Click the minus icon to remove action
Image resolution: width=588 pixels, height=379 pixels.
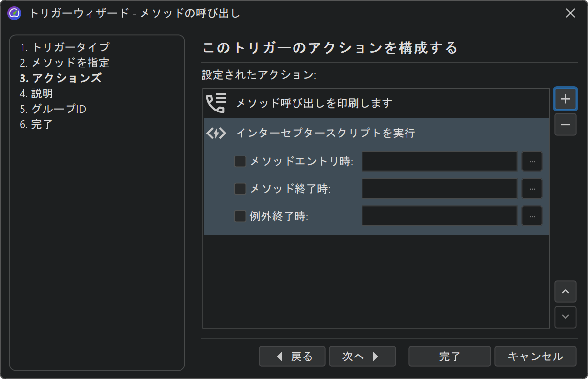[565, 125]
